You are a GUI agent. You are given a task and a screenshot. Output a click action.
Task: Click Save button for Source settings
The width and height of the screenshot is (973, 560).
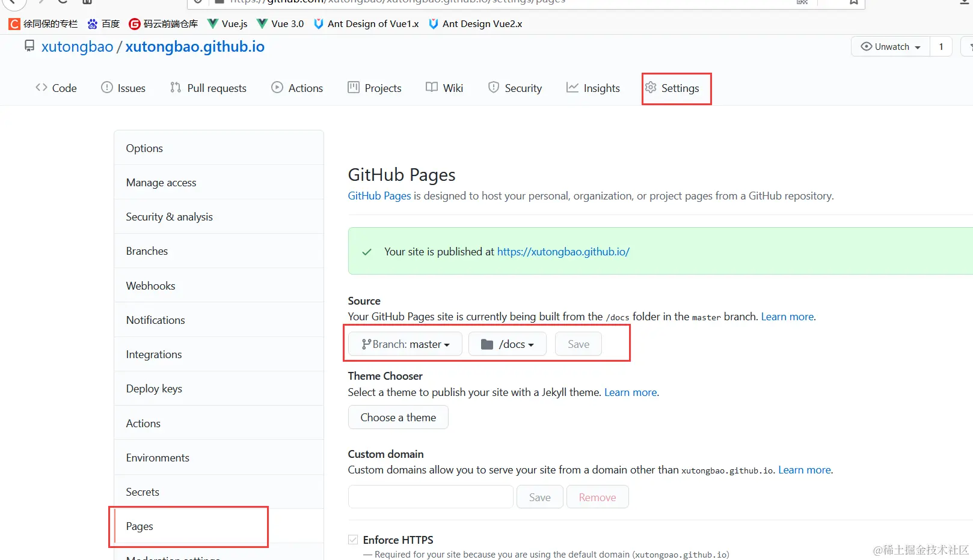click(579, 344)
